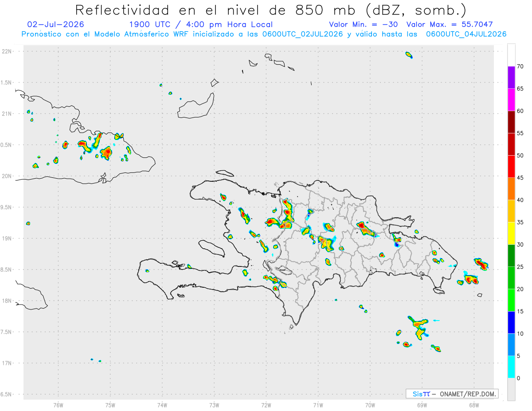Screen dimensions: 532x411
Task: Click the colorbar tick label '55'
Action: 520,133
